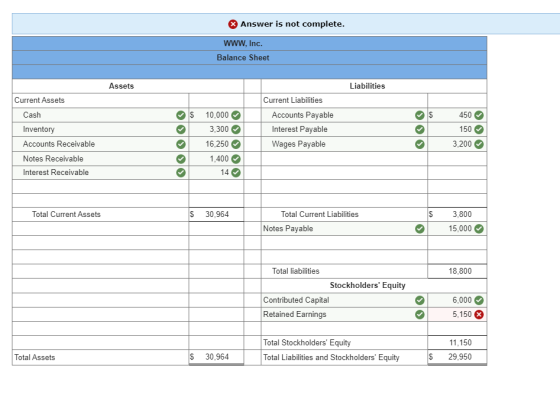This screenshot has width=560, height=395.
Task: Click green check next to Accounts Payable label
Action: (x=420, y=115)
